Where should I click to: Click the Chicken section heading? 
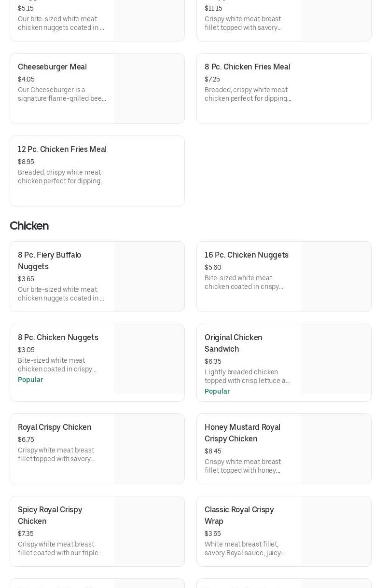[29, 226]
